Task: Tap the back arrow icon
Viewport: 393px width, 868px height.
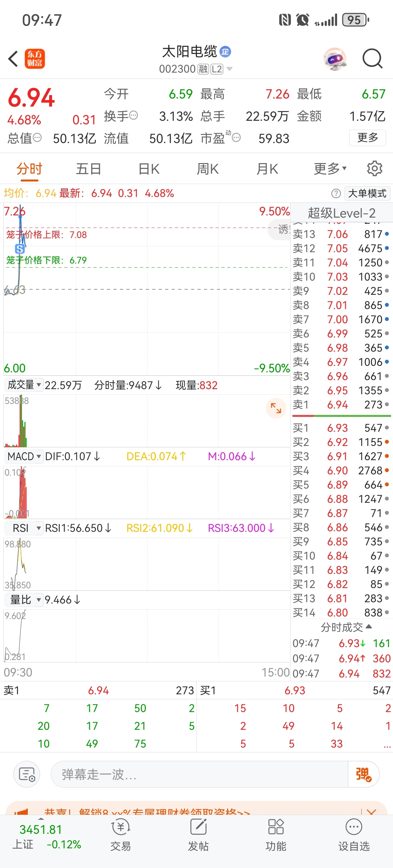Action: click(13, 59)
